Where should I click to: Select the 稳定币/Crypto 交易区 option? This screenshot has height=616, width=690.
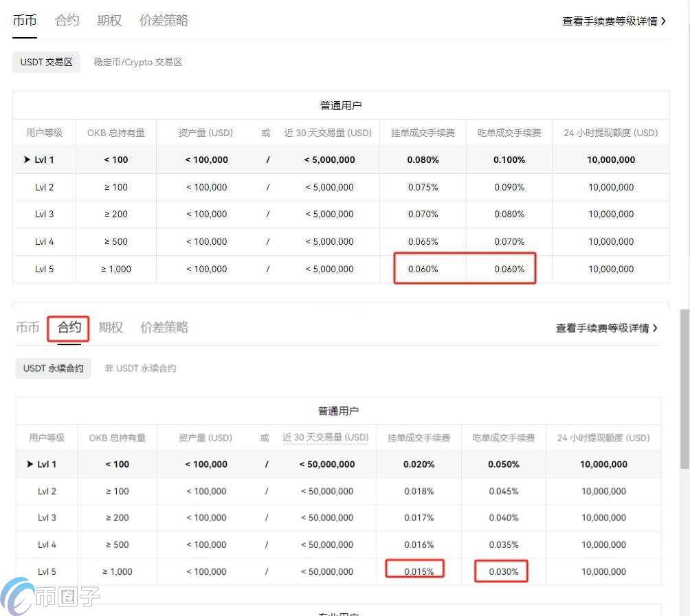[137, 62]
